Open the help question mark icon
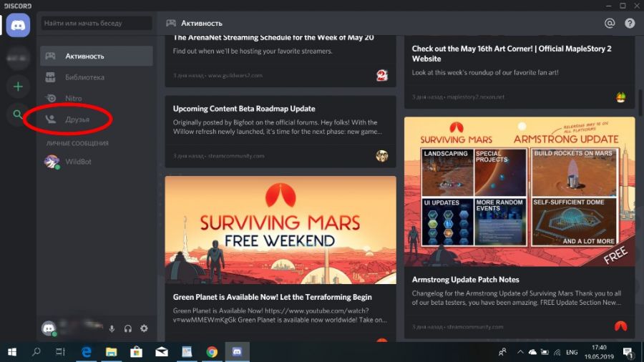The width and height of the screenshot is (644, 362). coord(630,23)
